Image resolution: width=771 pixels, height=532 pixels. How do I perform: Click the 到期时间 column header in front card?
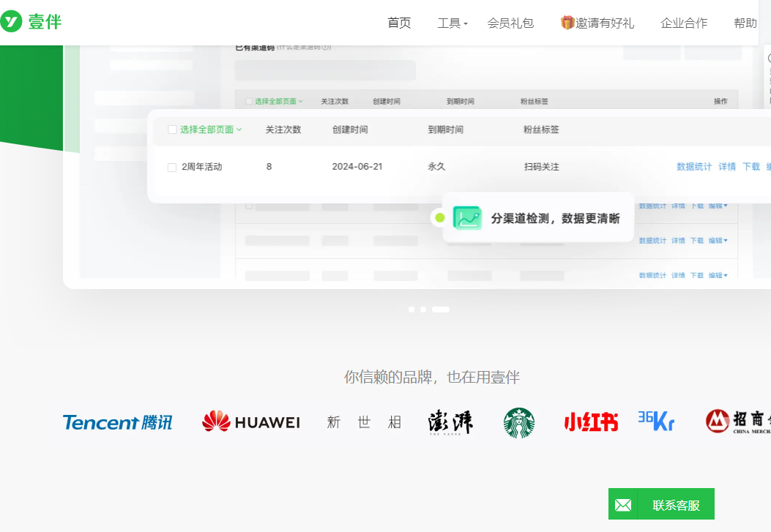tap(445, 130)
